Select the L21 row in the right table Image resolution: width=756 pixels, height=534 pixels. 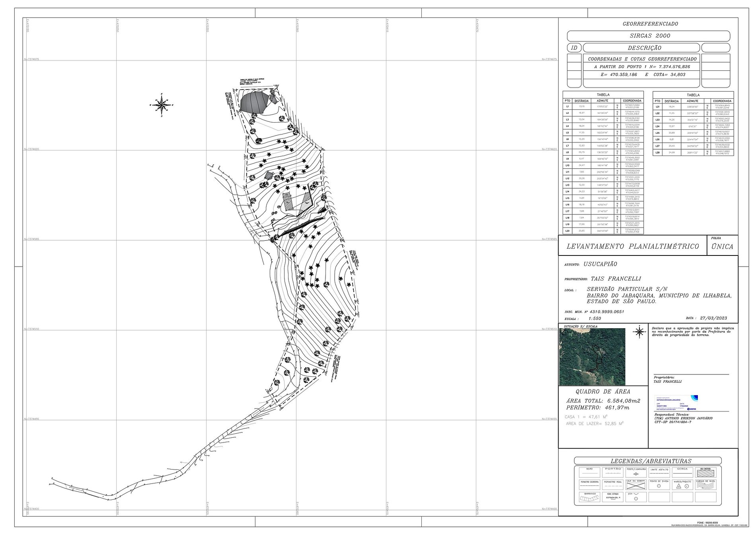[x=693, y=107]
